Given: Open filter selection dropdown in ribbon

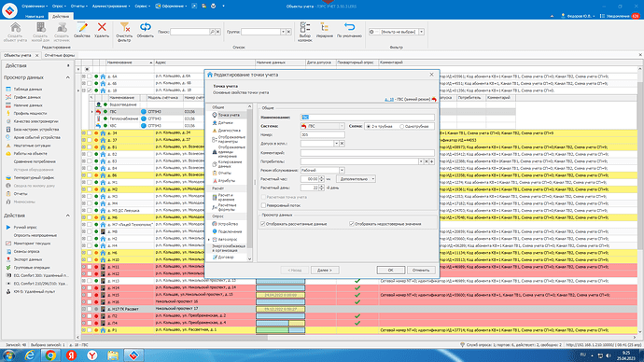Looking at the screenshot, I should (421, 32).
